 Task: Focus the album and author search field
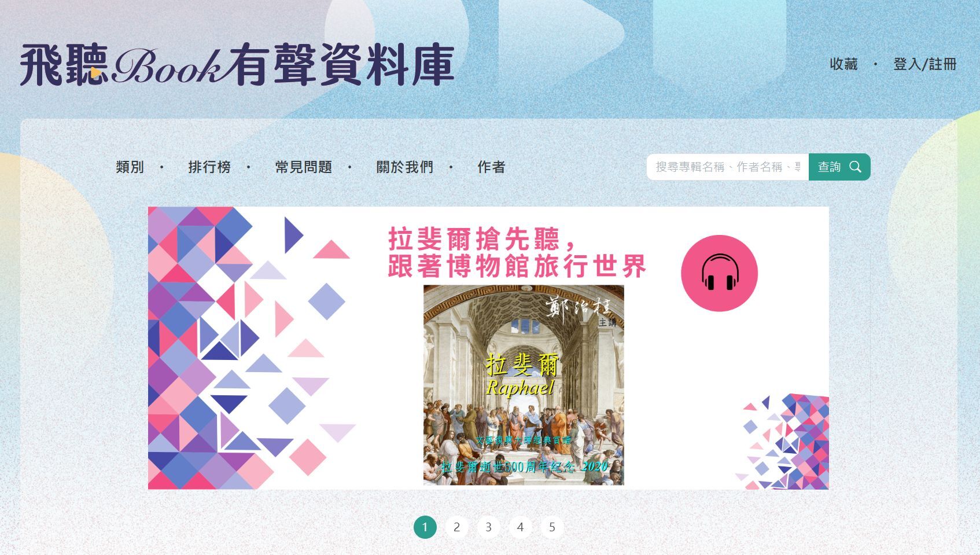(x=728, y=167)
